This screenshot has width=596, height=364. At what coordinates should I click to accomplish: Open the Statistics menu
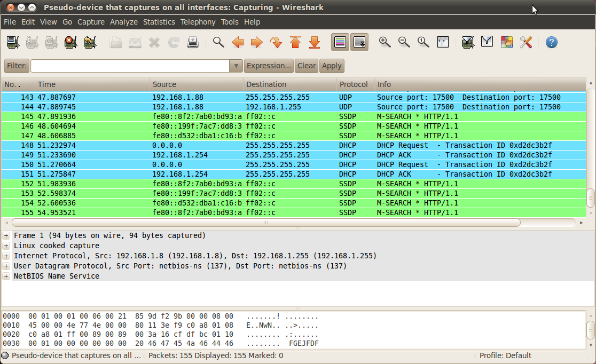pyautogui.click(x=159, y=22)
